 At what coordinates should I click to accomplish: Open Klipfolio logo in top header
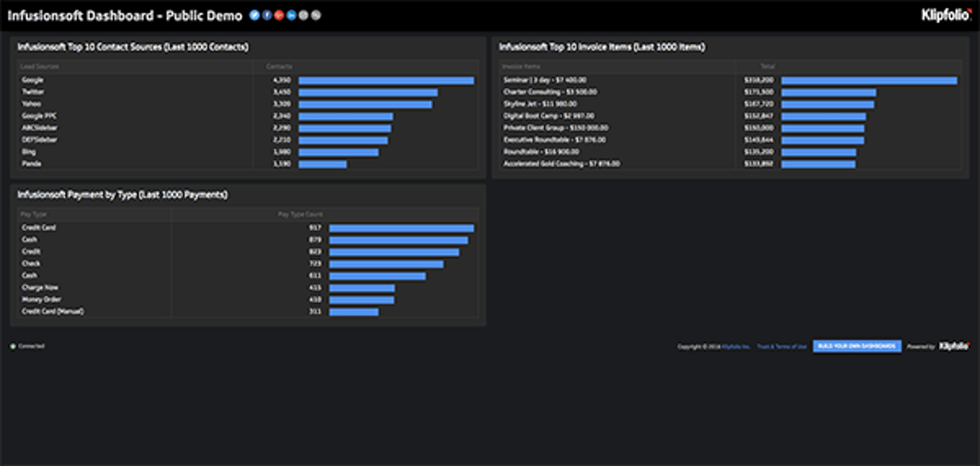[x=945, y=15]
